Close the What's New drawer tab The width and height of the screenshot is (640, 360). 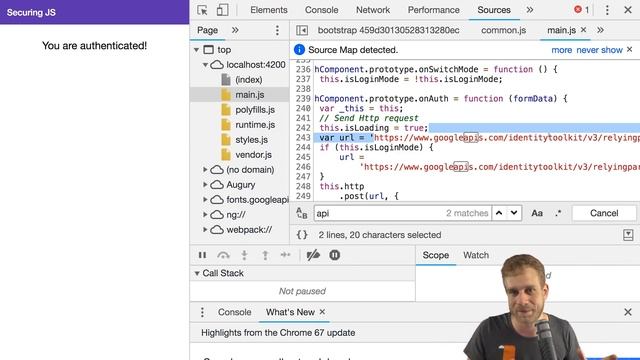point(322,312)
